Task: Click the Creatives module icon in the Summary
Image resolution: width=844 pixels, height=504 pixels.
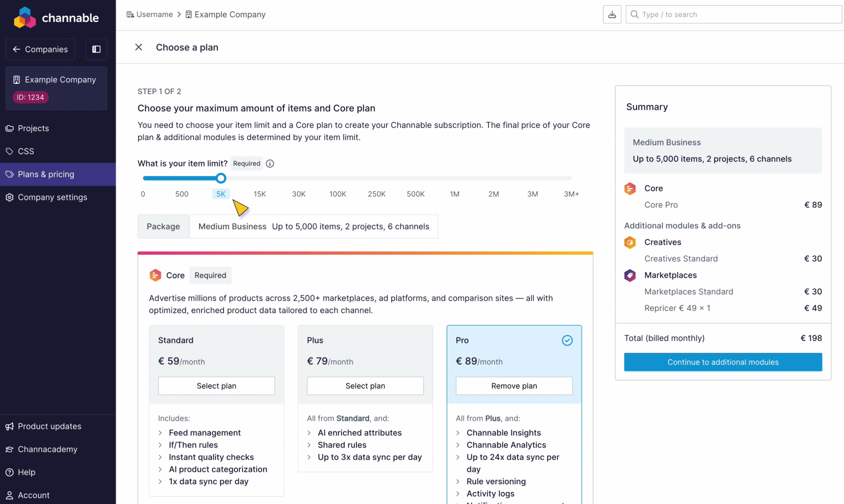Action: 630,242
